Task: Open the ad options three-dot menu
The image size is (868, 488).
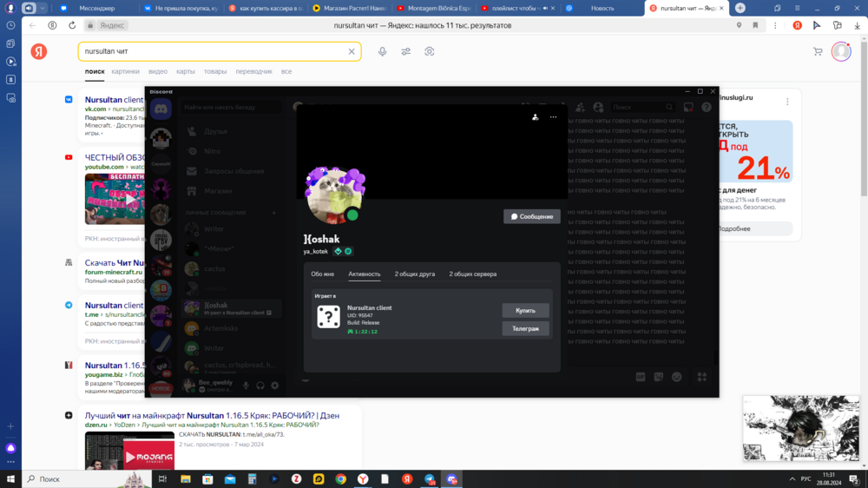Action: (x=787, y=102)
